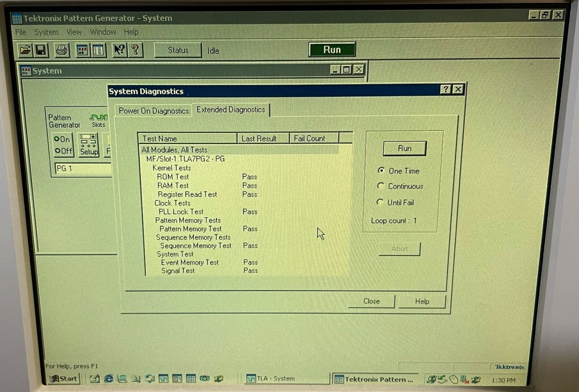The width and height of the screenshot is (579, 392).
Task: Click Pass result of PLL Lock Test
Action: point(250,211)
